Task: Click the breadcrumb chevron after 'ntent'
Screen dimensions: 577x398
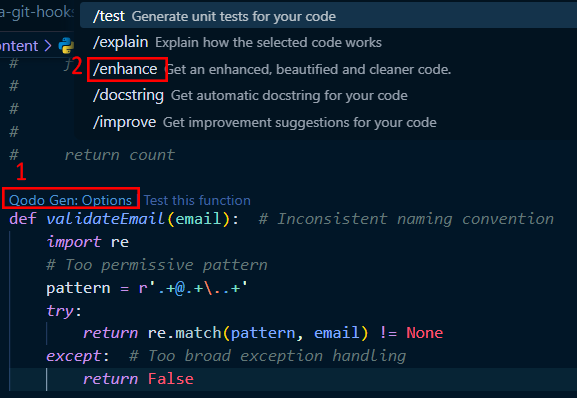Action: [48, 46]
